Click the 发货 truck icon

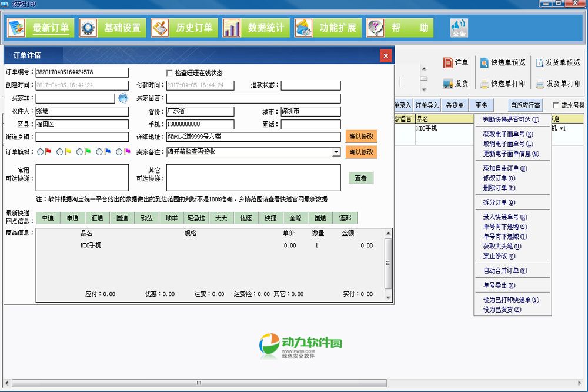click(x=448, y=84)
